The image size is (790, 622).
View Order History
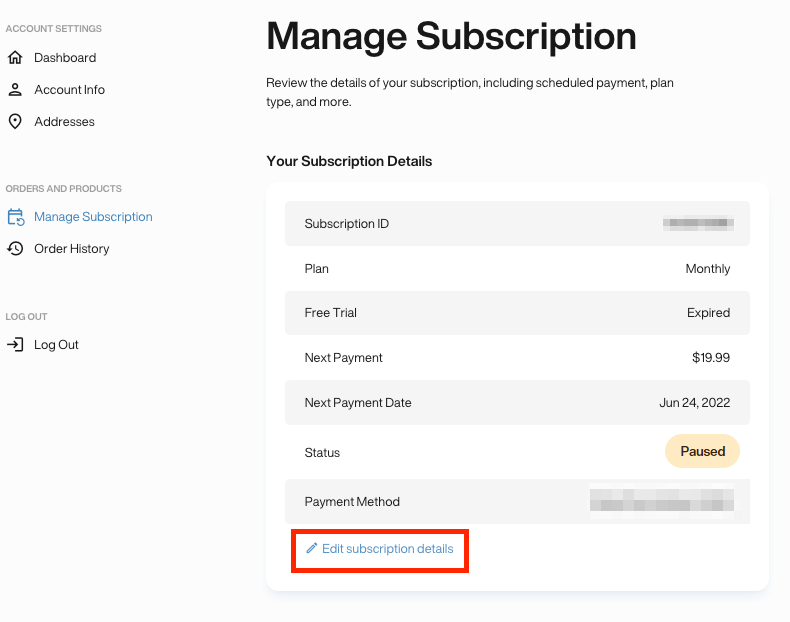point(72,249)
